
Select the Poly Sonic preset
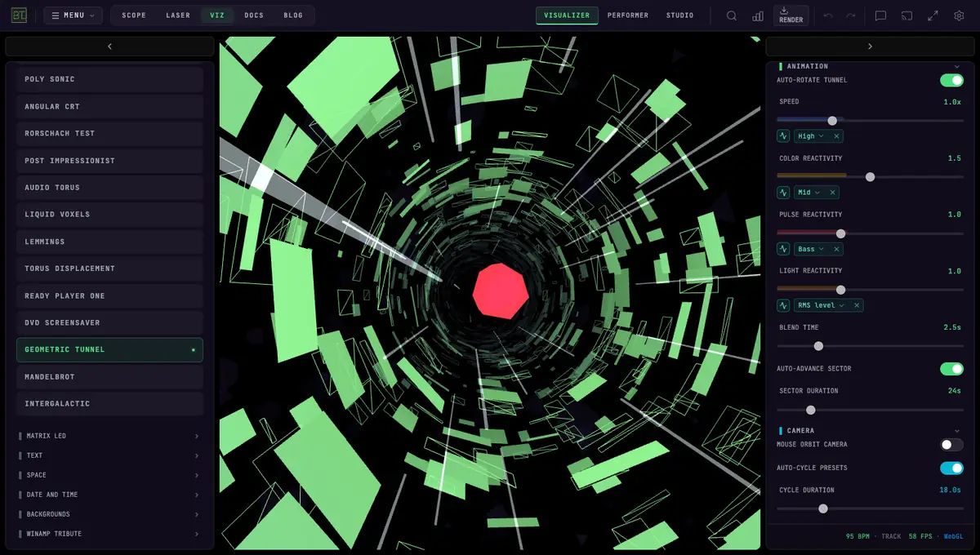[x=109, y=79]
